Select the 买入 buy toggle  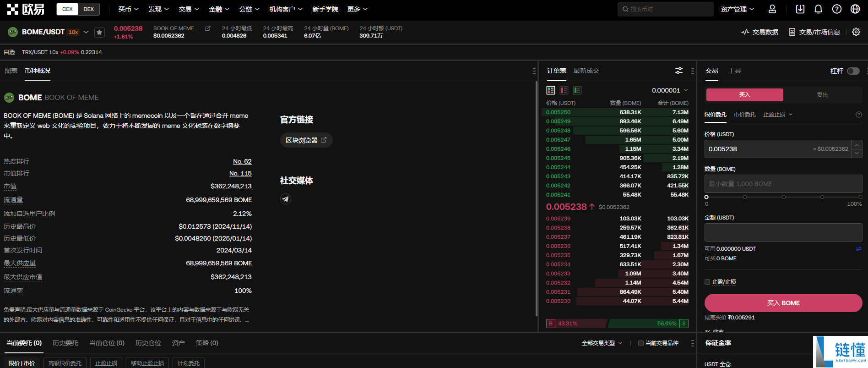coord(744,95)
